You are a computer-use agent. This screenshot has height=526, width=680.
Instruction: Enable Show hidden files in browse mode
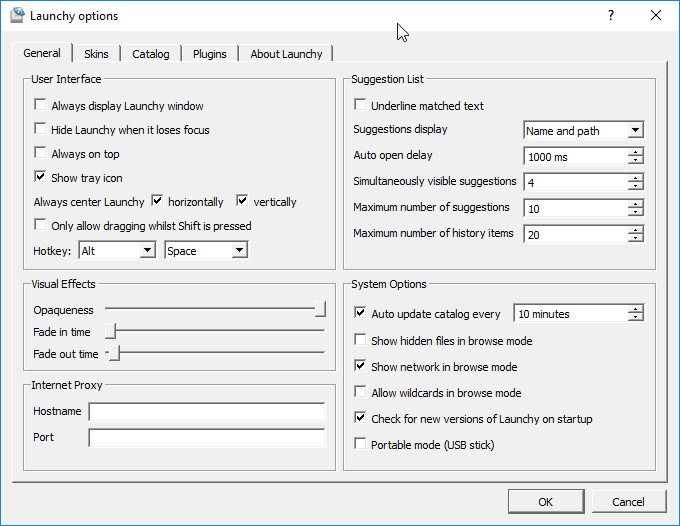click(360, 339)
